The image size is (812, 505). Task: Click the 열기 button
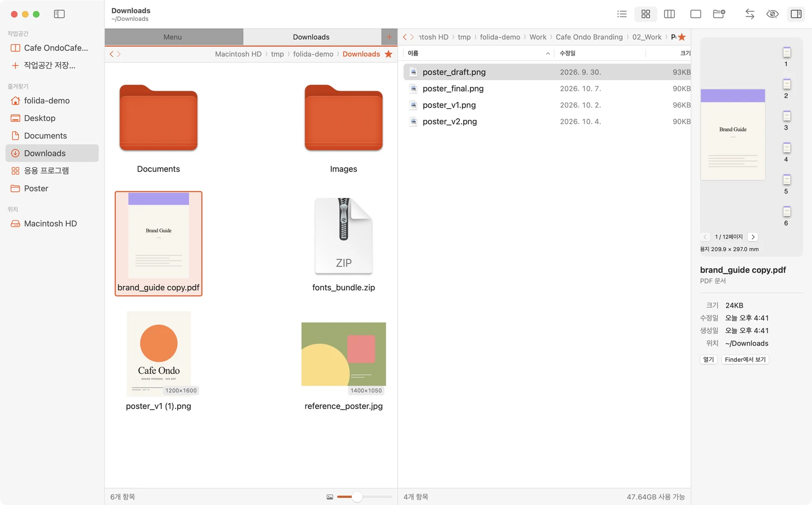tap(708, 359)
